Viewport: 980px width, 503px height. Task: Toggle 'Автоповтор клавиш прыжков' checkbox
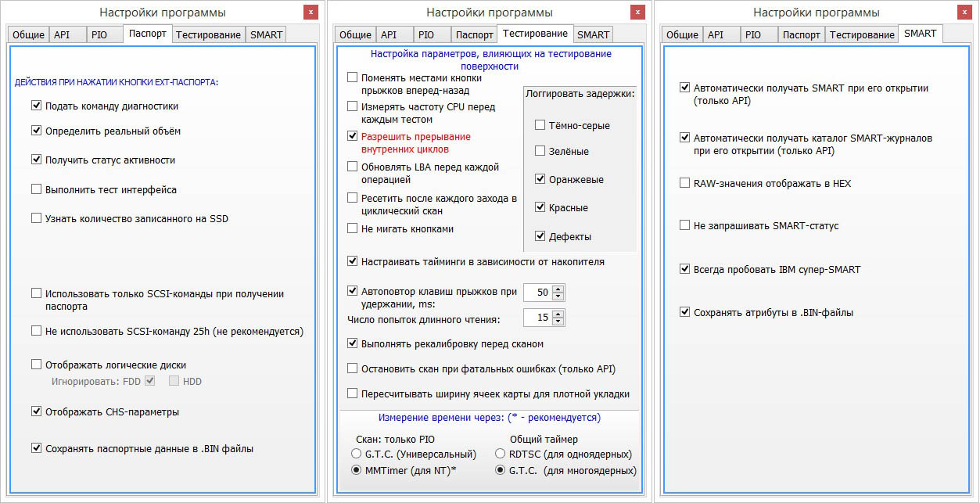(353, 291)
